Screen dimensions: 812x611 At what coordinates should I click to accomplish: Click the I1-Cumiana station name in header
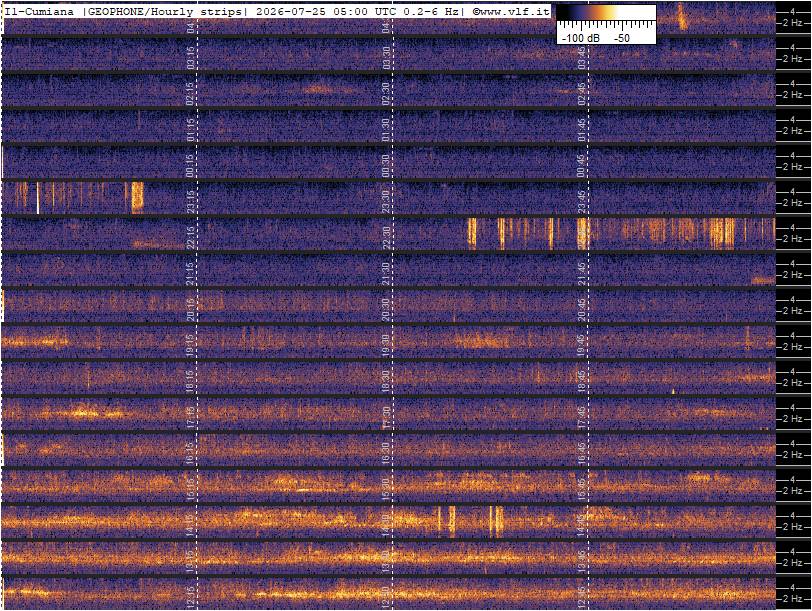coord(39,11)
